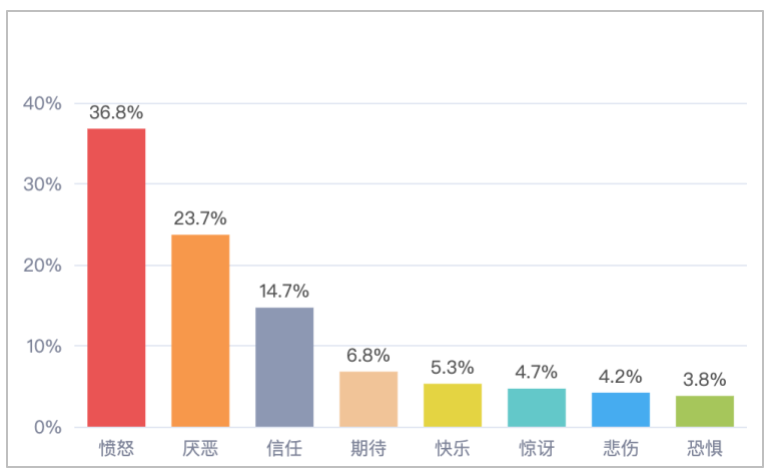Image resolution: width=770 pixels, height=474 pixels.
Task: Click the 愤怒 axis category label
Action: [116, 447]
